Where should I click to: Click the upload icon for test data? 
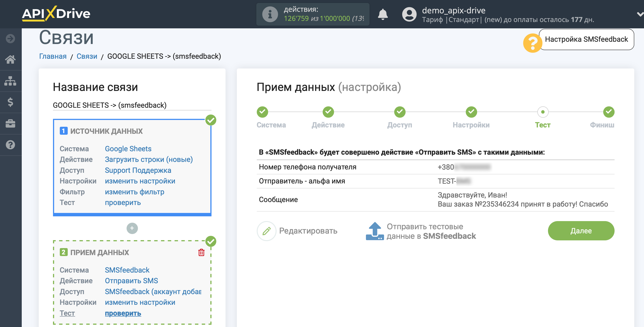coord(375,231)
